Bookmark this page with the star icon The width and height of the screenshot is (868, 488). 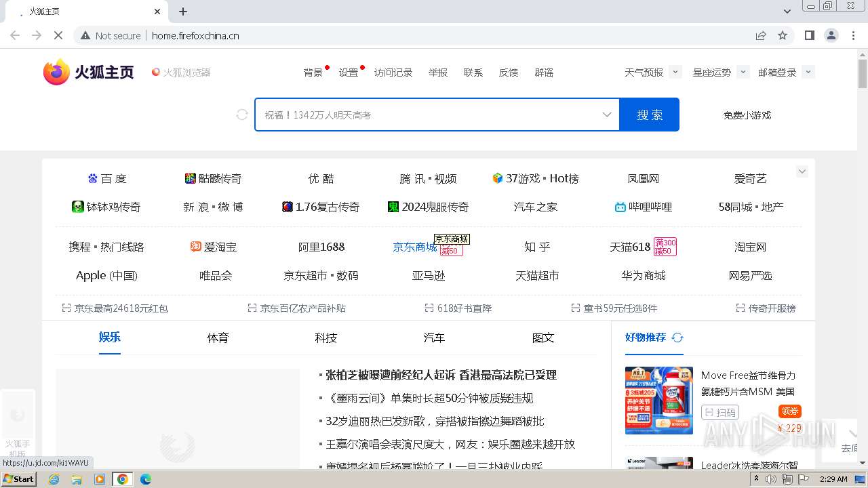click(783, 35)
